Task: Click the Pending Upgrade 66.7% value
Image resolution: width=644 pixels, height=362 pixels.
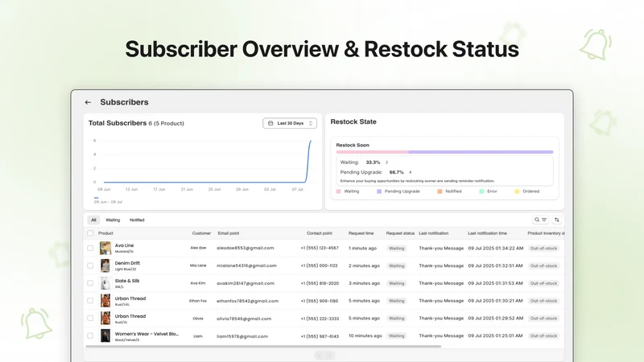Action: (x=396, y=172)
